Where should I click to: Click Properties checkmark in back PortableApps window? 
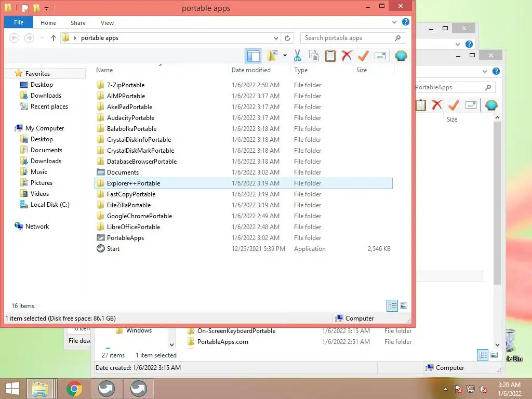[x=454, y=105]
